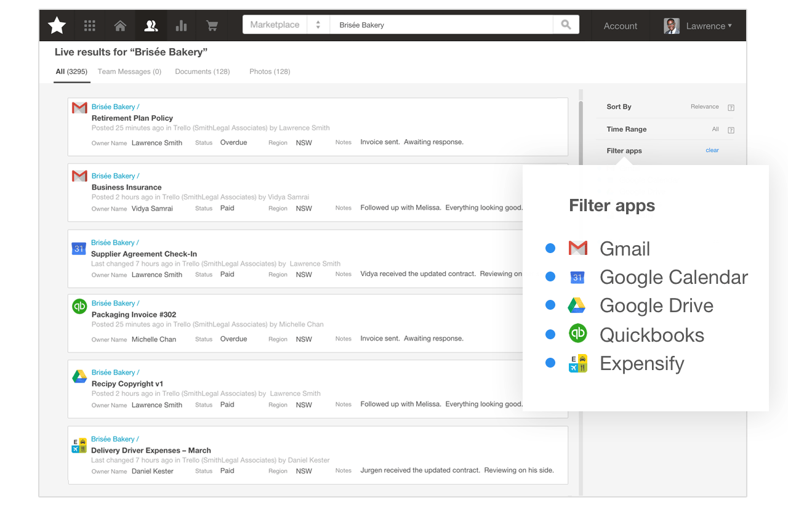Click Expensify icon on Delivery Driver Expenses

79,446
